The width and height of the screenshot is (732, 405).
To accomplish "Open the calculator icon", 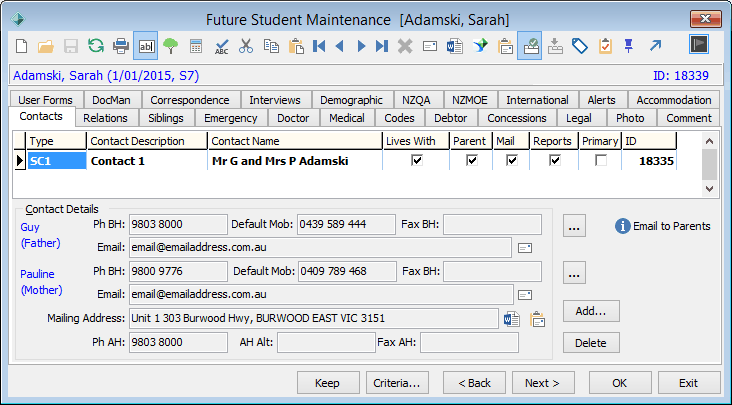I will click(196, 46).
